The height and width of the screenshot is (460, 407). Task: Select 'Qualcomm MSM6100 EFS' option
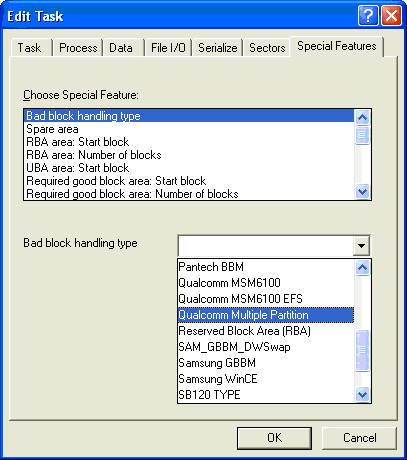pyautogui.click(x=266, y=299)
